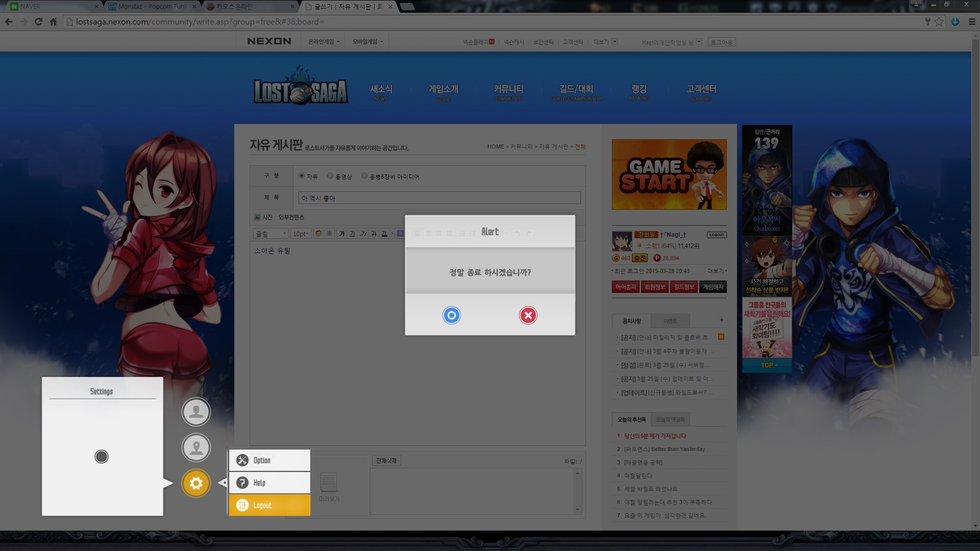The image size is (980, 551).
Task: Toggle underline 가 formatting
Action: (352, 234)
